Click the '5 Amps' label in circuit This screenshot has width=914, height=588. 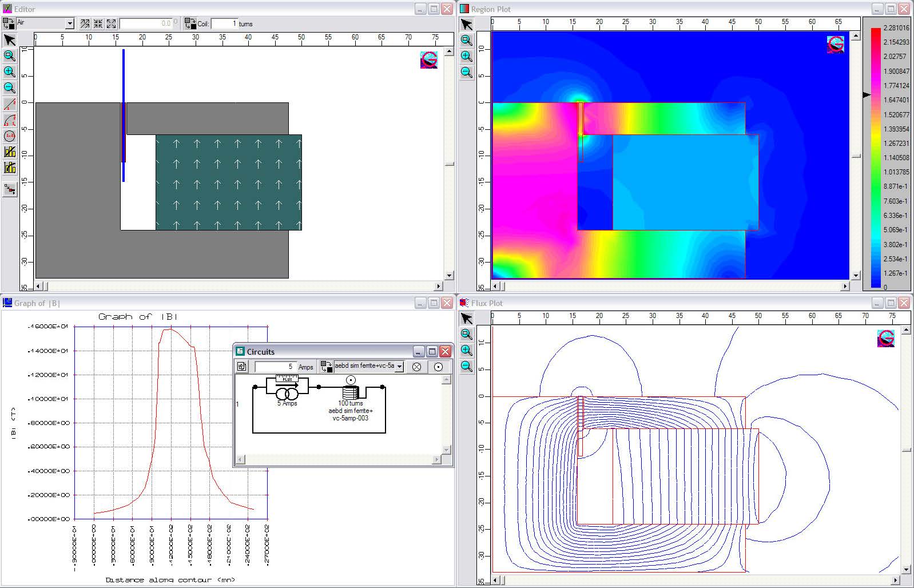pos(287,403)
